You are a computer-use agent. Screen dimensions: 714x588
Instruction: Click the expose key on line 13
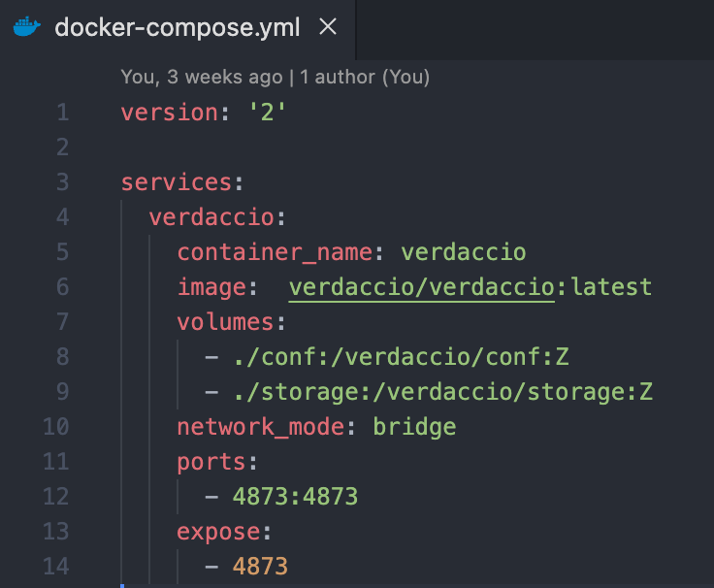(x=218, y=532)
